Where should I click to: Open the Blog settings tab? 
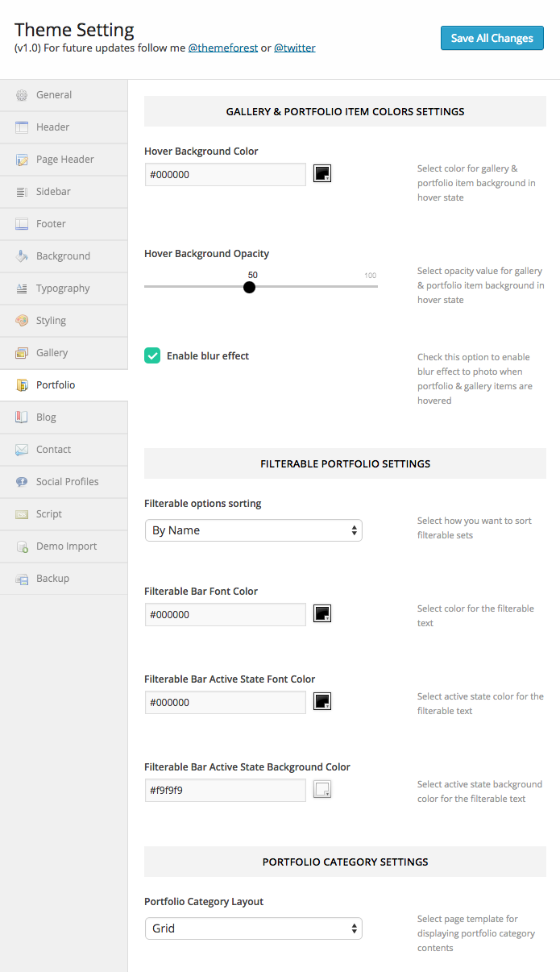click(46, 417)
